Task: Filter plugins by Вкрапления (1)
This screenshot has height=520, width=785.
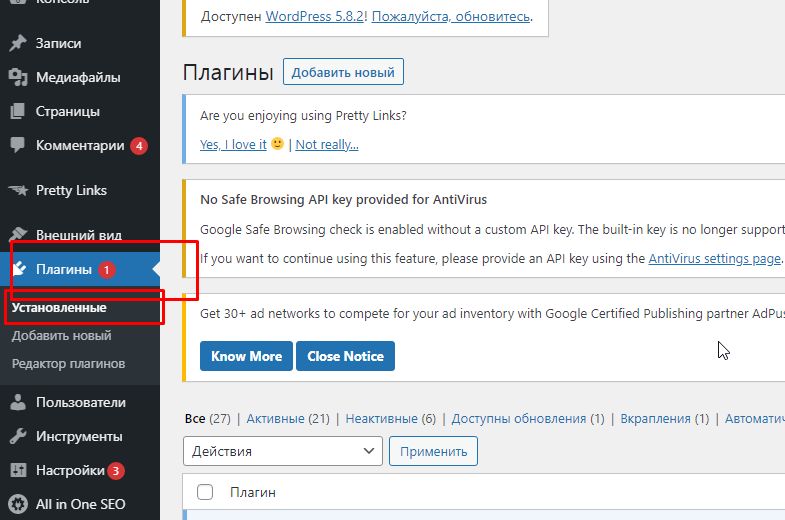Action: (x=665, y=418)
